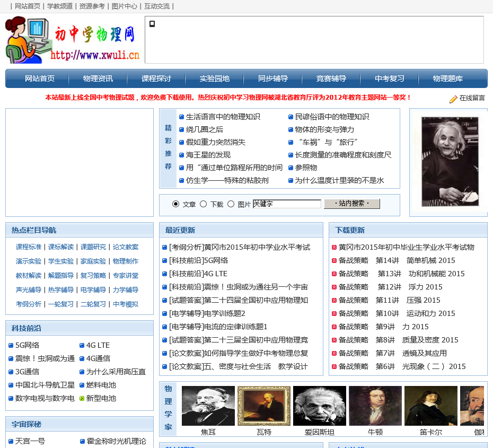Image resolution: width=493 pixels, height=448 pixels.
Task: Click bullet icon beside 民谚俗语中的物理知识
Action: (291, 117)
